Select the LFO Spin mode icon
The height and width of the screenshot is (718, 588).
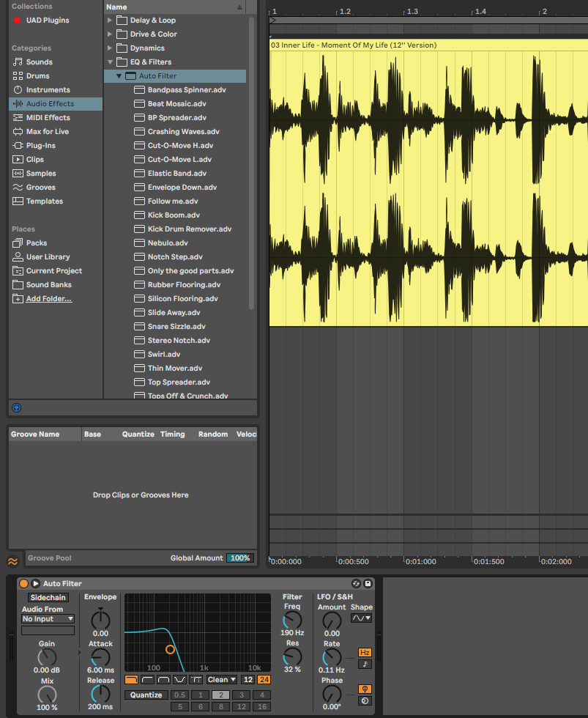click(365, 700)
